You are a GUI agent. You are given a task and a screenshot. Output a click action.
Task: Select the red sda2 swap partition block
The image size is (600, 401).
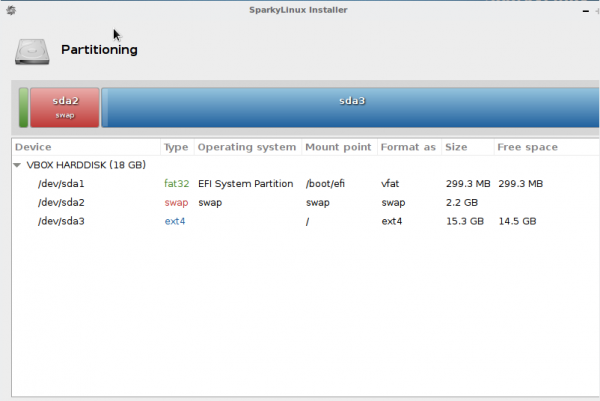click(65, 108)
